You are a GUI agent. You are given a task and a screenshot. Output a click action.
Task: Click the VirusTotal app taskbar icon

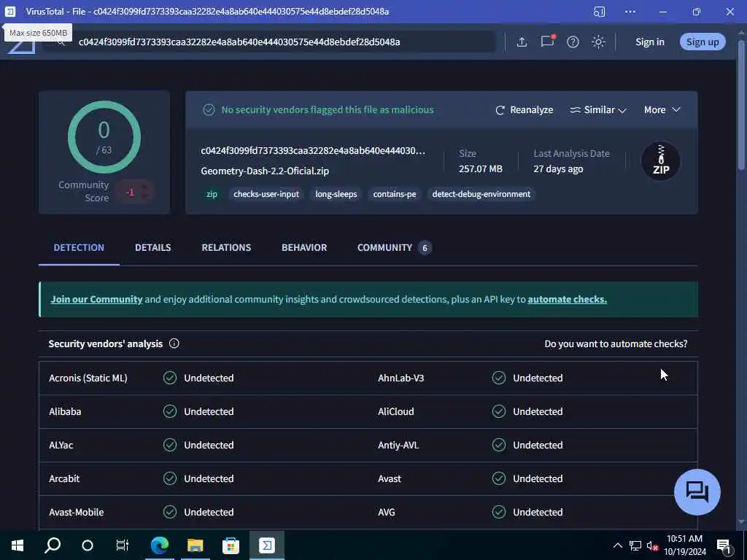(267, 545)
